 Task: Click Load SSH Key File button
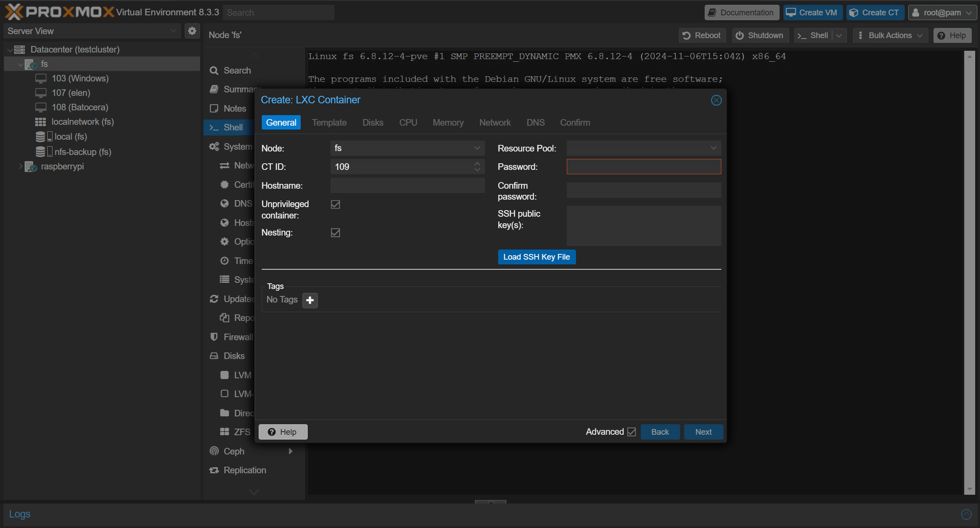click(x=537, y=257)
